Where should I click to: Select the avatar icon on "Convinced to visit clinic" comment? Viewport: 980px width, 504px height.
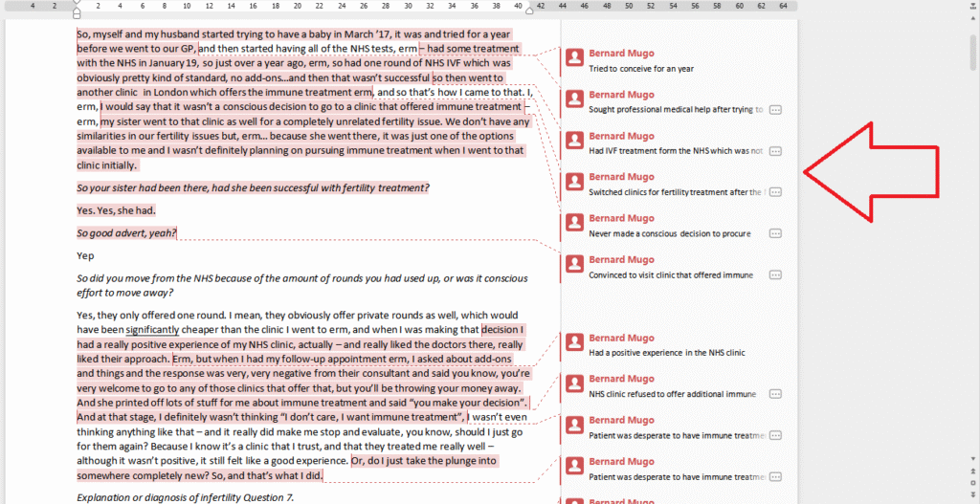(x=574, y=265)
